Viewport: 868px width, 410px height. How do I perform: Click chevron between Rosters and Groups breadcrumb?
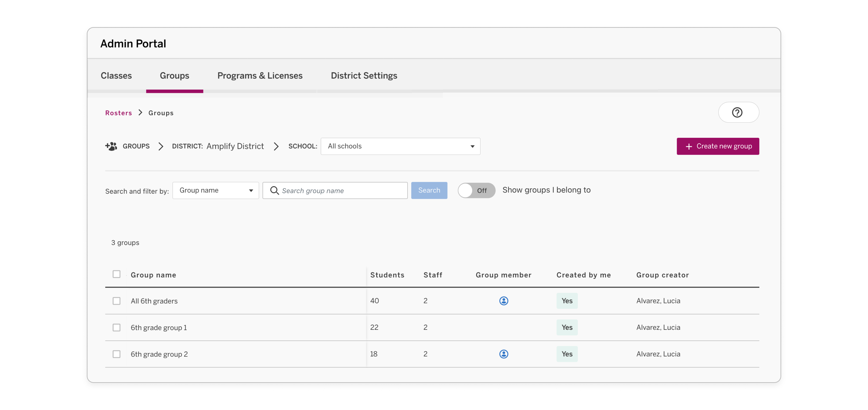coord(140,112)
